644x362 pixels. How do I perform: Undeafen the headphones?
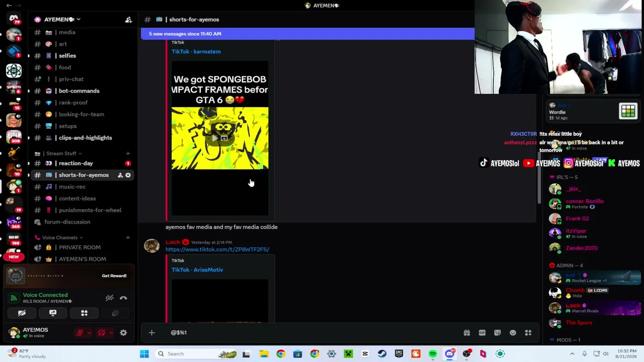(x=102, y=332)
